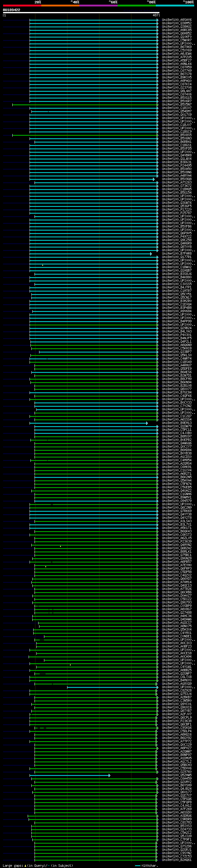Image resolution: width=197 pixels, height=868 pixels.
Task: Open hit UniRef100_Q0CIY7
Action: [x=176, y=446]
